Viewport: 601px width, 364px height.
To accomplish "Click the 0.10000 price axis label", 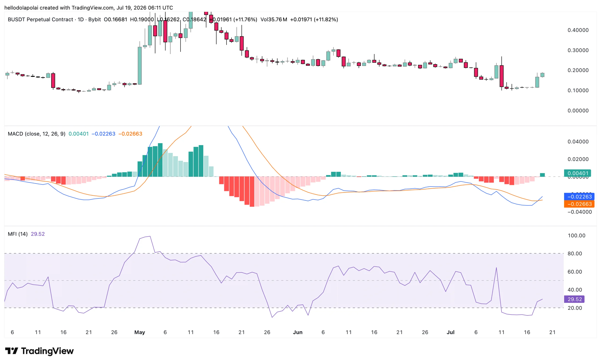I will pyautogui.click(x=578, y=90).
